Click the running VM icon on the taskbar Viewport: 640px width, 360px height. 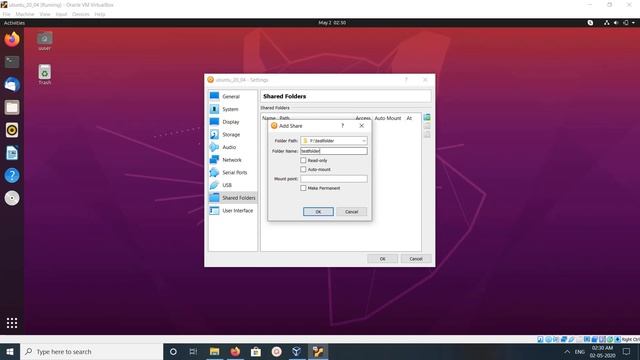tap(318, 351)
